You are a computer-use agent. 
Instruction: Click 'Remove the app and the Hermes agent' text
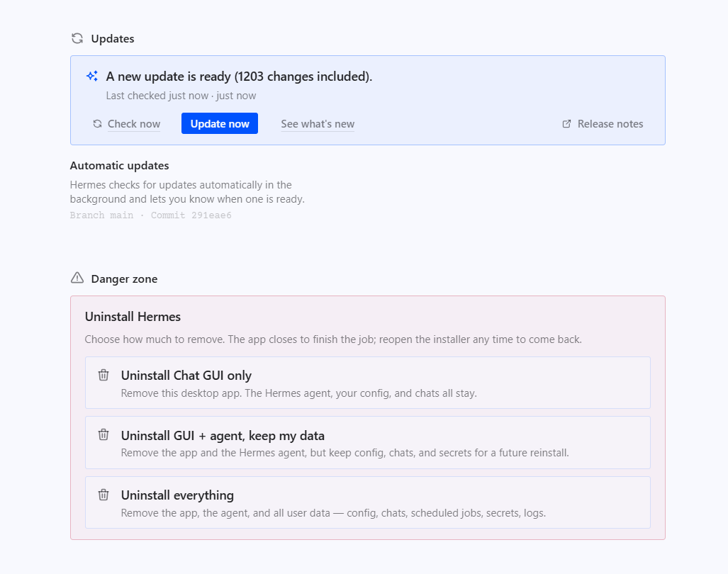click(345, 452)
